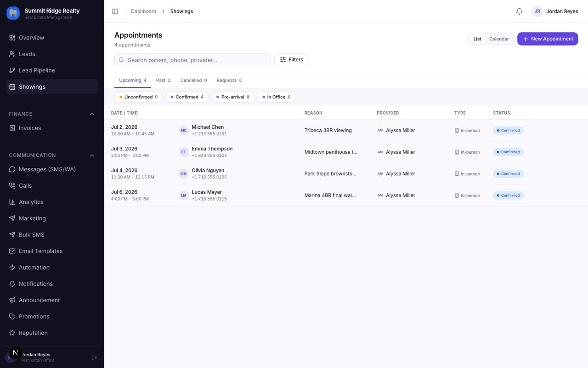The height and width of the screenshot is (368, 588).
Task: Focus the appointment search field
Action: (192, 60)
